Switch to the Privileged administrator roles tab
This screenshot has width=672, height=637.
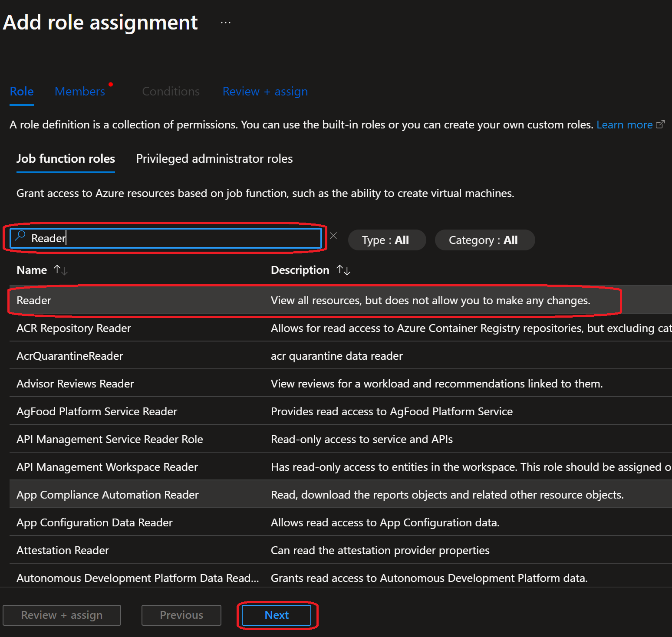coord(214,159)
